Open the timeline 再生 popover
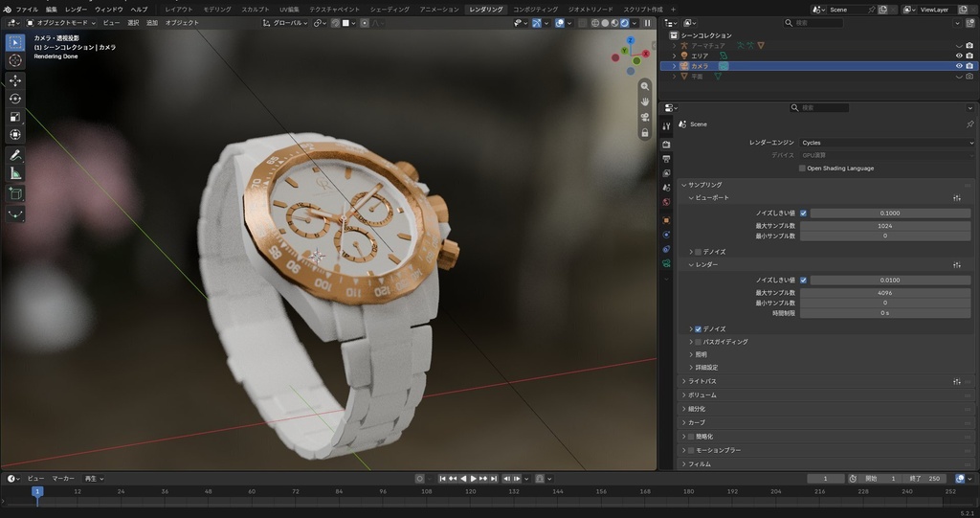 [x=94, y=479]
